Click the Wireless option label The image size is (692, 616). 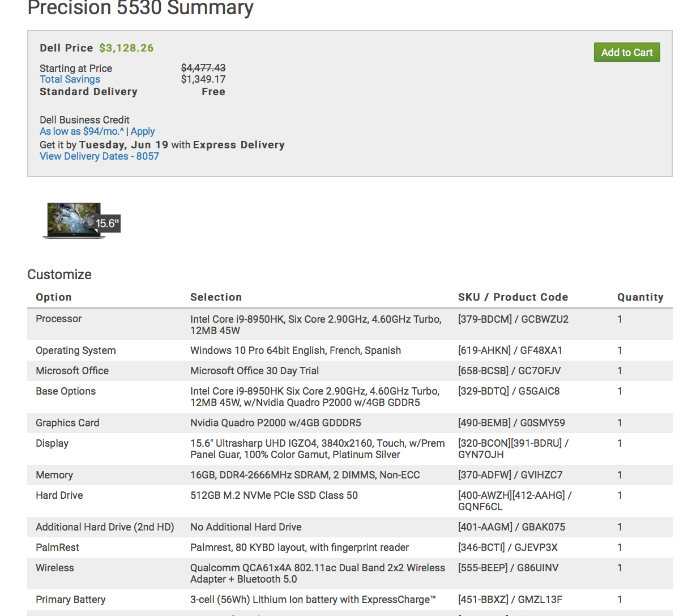click(55, 568)
